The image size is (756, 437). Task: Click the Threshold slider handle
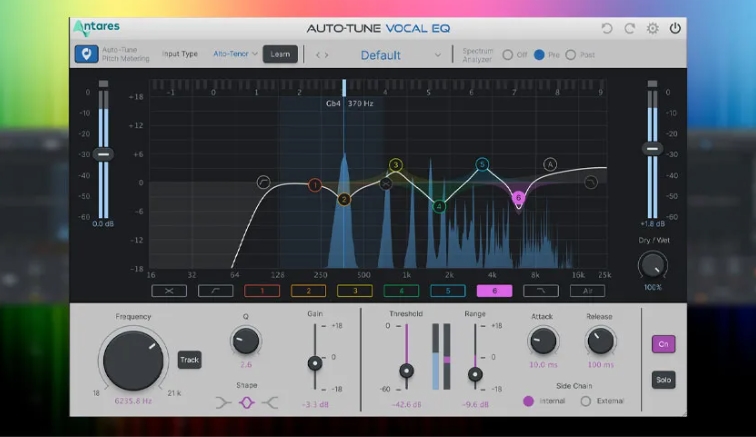click(x=406, y=371)
